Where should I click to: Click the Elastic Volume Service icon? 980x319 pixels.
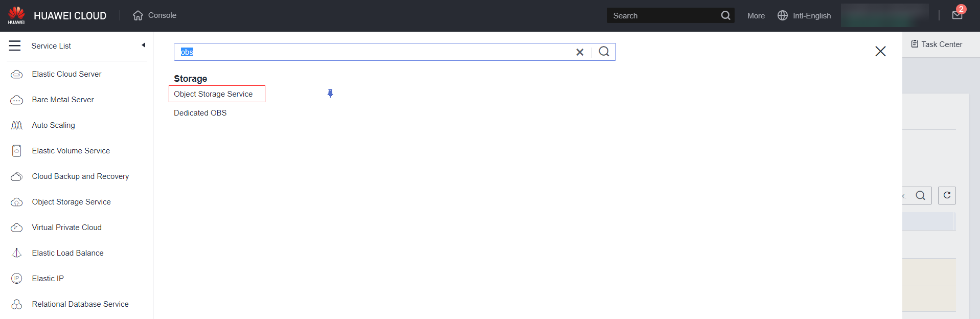[17, 151]
